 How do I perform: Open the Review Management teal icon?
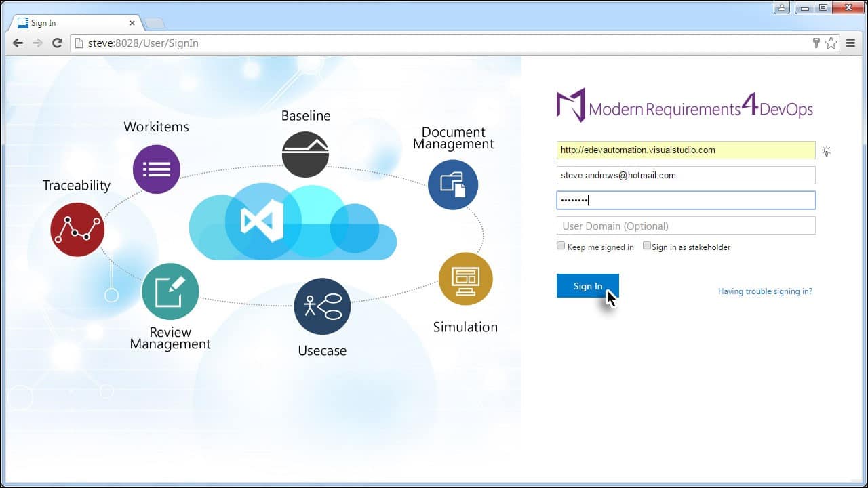[x=170, y=291]
